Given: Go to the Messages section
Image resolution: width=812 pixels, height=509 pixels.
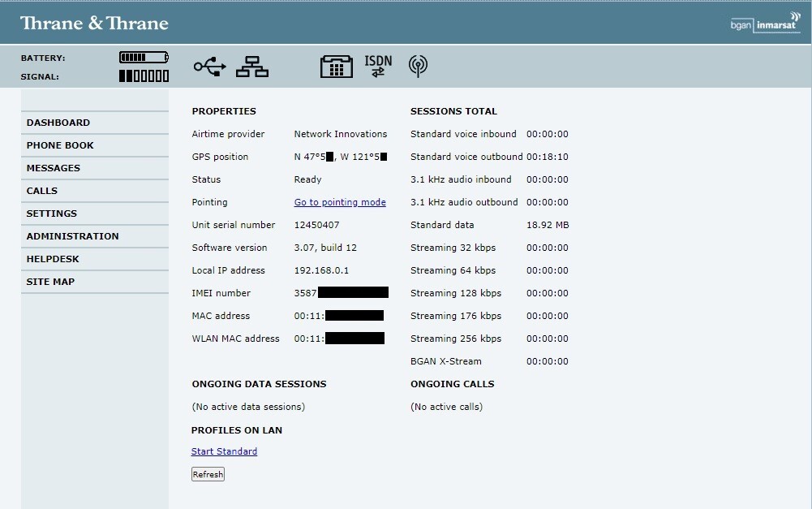Looking at the screenshot, I should [95, 169].
